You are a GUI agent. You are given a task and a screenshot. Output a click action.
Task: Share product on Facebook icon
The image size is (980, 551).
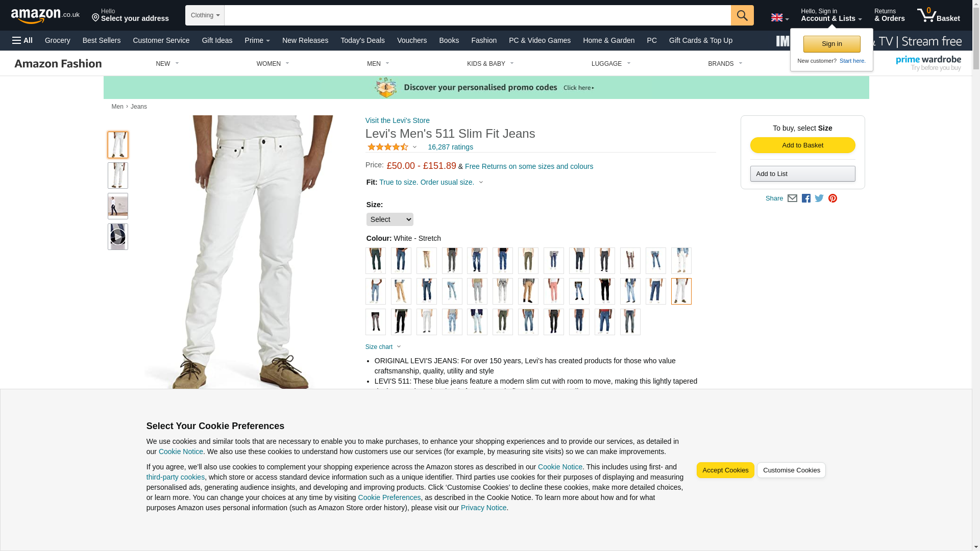point(806,198)
